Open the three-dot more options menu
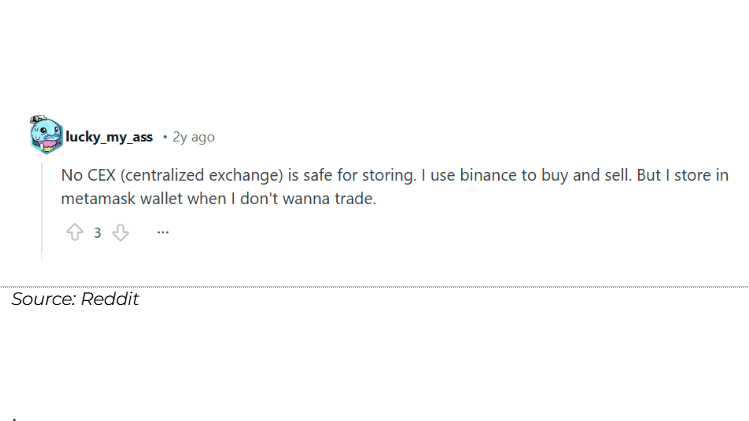 click(x=163, y=232)
